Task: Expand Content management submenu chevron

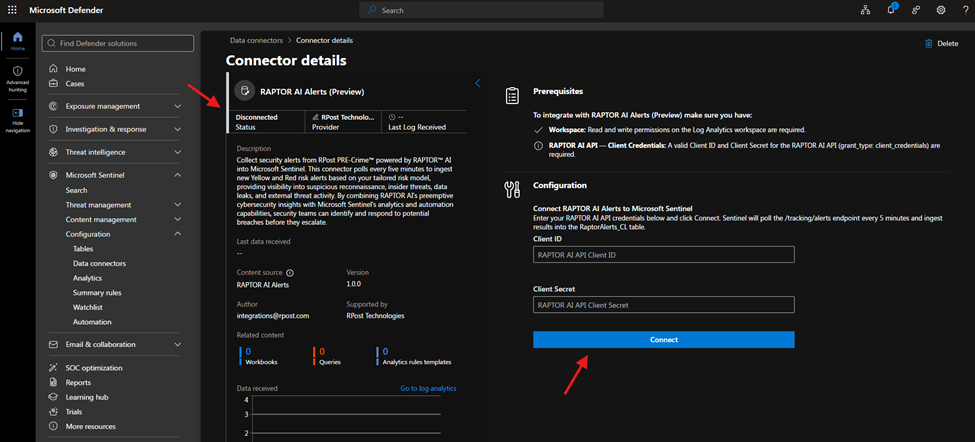Action: [x=178, y=219]
